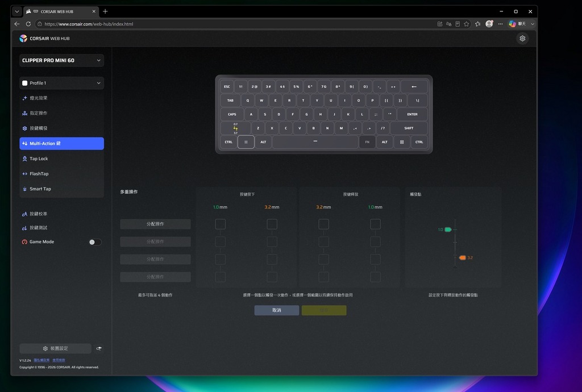Check the top-row key-release 3.2 mm box

point(323,224)
